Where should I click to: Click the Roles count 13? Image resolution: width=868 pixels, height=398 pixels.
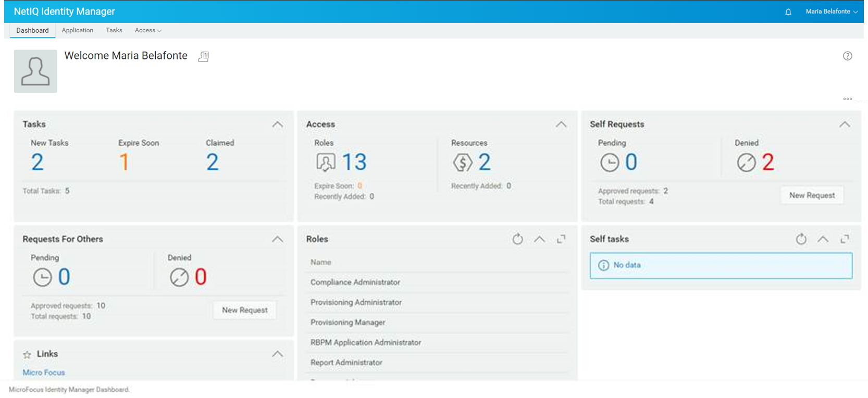(x=354, y=163)
